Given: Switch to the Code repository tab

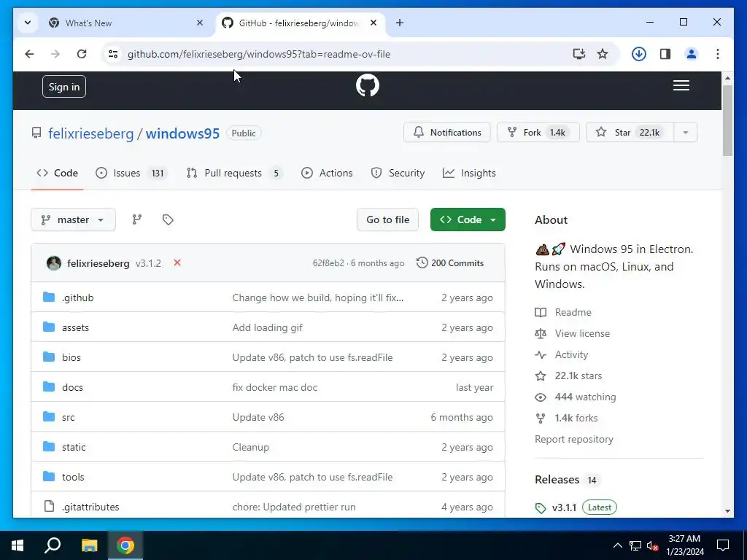Looking at the screenshot, I should (x=57, y=173).
